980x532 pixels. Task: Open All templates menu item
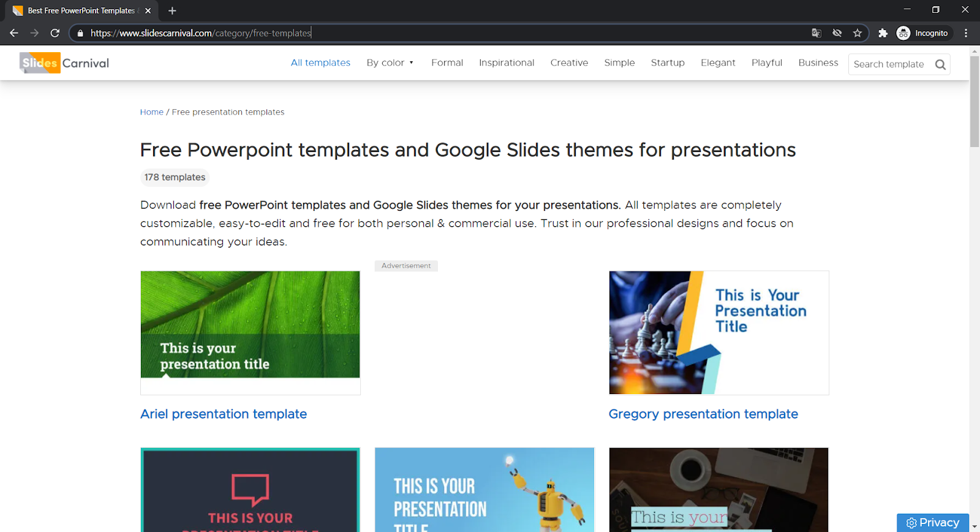[x=320, y=63]
